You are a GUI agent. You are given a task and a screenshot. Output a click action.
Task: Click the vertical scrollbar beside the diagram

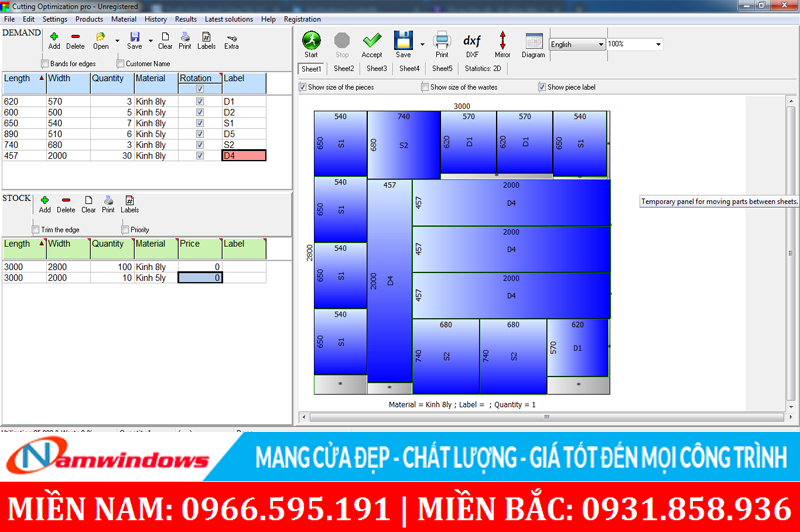tap(791, 254)
